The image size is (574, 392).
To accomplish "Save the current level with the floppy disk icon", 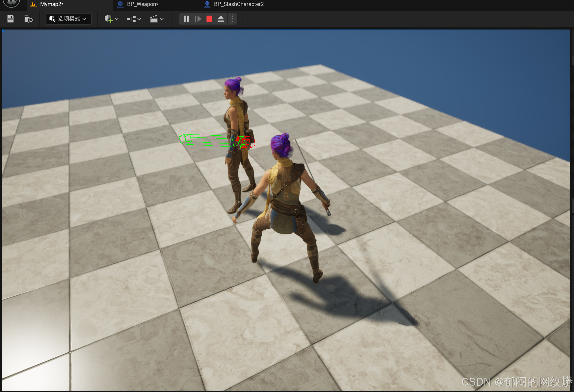I will click(x=11, y=19).
